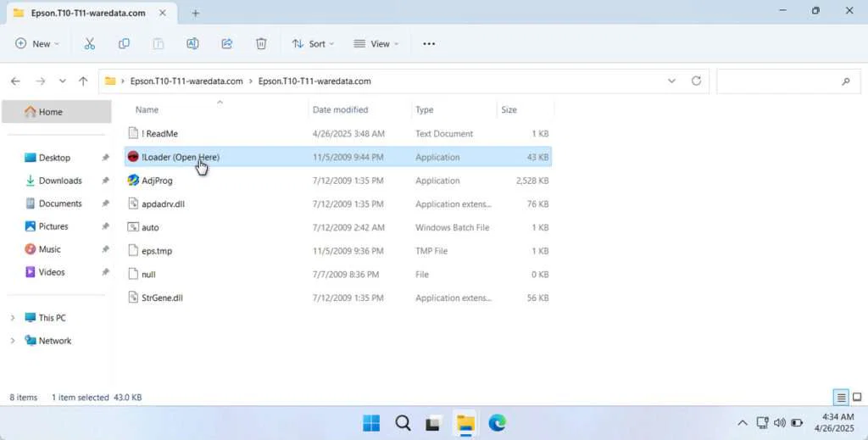This screenshot has height=440, width=868.
Task: Click the Cut scissors icon in toolbar
Action: [89, 44]
